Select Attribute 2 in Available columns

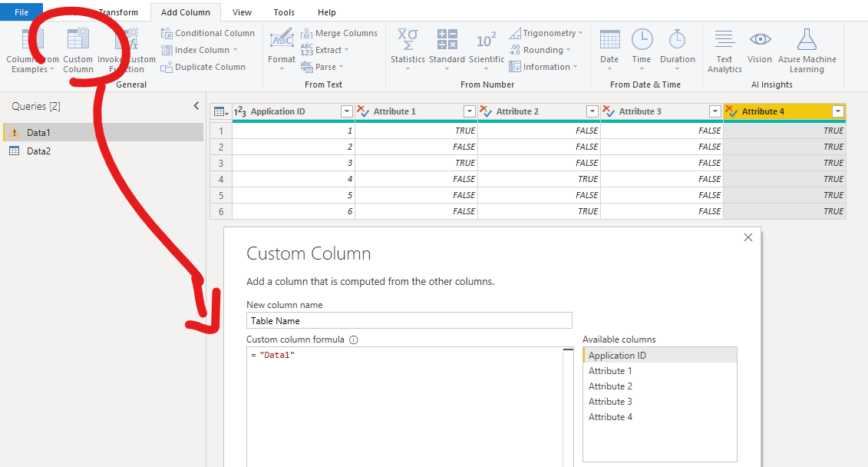(660, 386)
